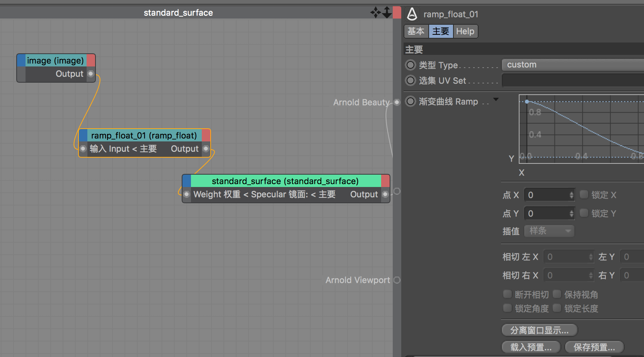
Task: Toggle the 渐变曲线 Ramp animation circle
Action: coord(411,101)
